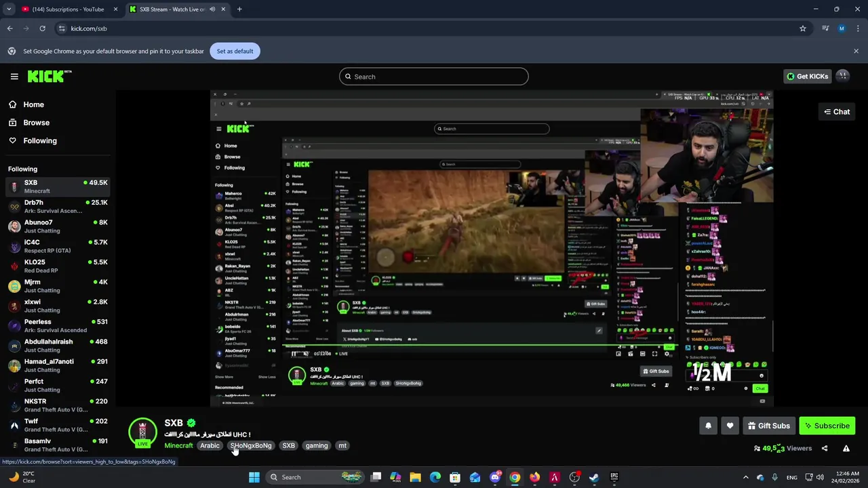Open iC4C channel in Following list

point(58,246)
